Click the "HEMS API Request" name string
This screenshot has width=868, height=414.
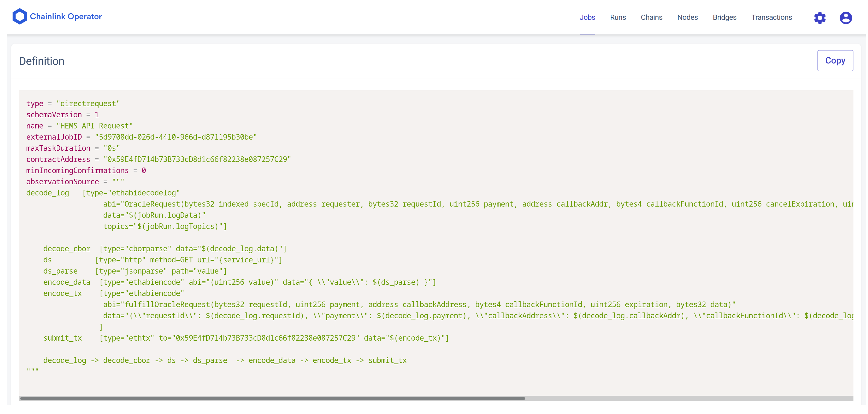pos(94,126)
